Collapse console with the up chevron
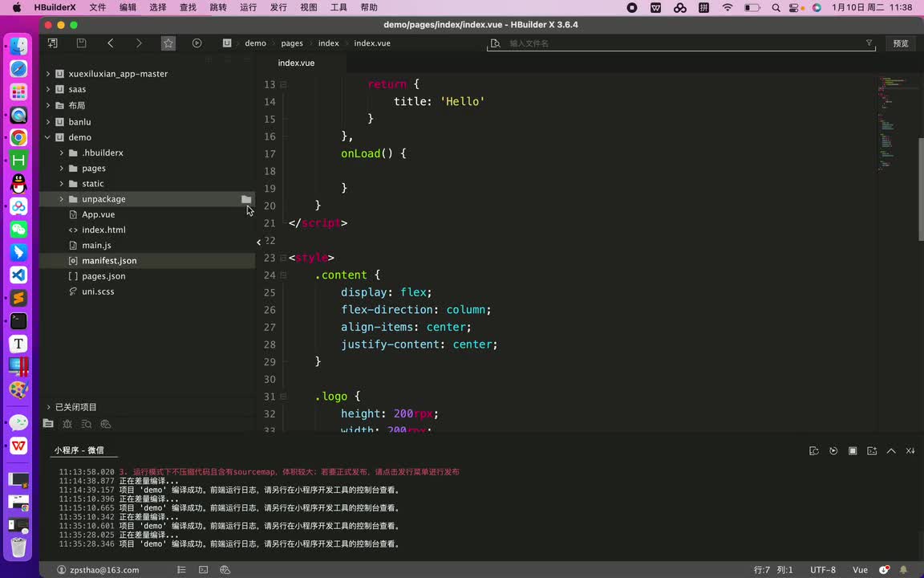The width and height of the screenshot is (924, 578). 892,450
